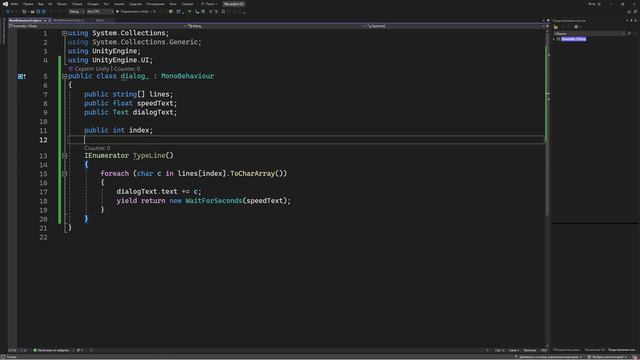This screenshot has height=360, width=640.
Task: Switch to the second editor tab
Action: point(69,20)
